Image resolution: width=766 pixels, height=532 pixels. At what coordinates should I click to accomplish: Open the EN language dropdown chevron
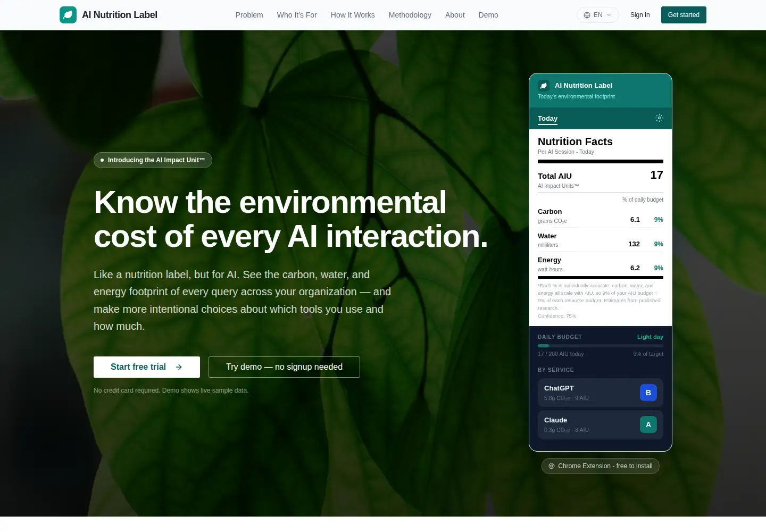[609, 15]
